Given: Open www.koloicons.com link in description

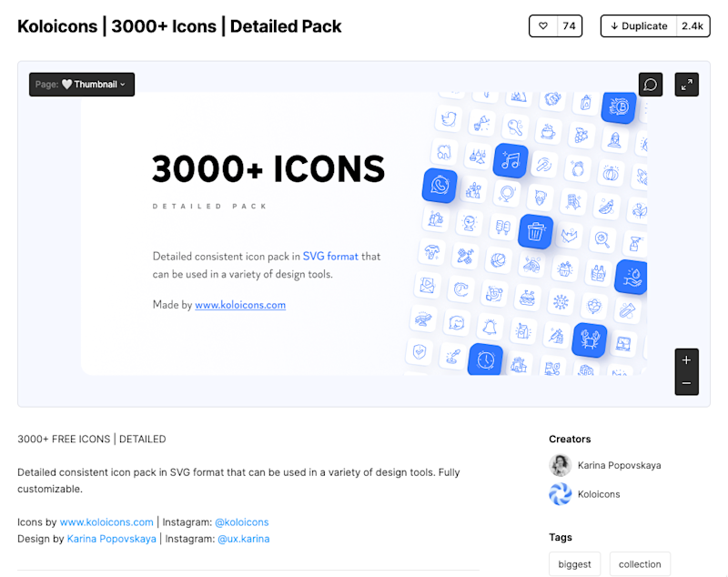Looking at the screenshot, I should pyautogui.click(x=106, y=522).
